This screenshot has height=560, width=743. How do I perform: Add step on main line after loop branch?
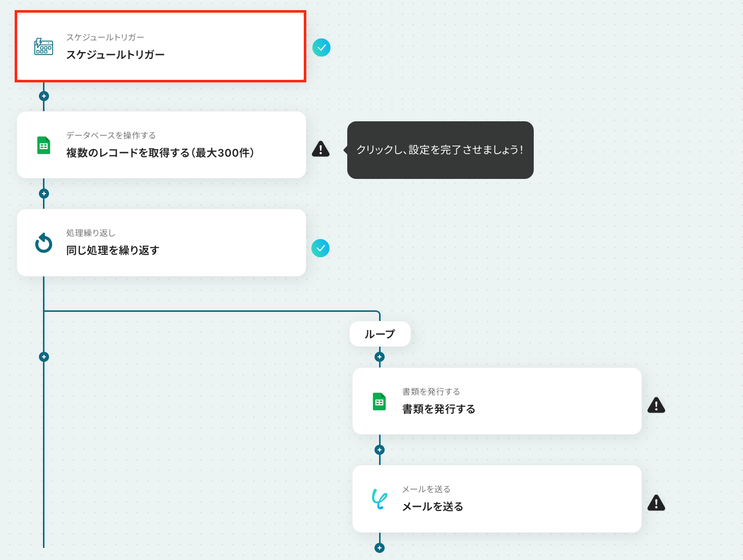[x=44, y=357]
